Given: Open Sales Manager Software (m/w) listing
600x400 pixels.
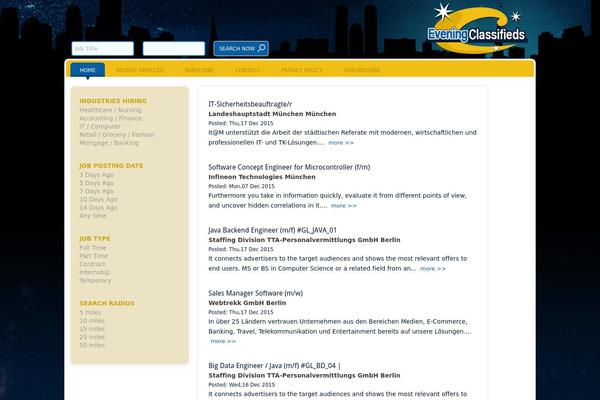Looking at the screenshot, I should coord(256,293).
